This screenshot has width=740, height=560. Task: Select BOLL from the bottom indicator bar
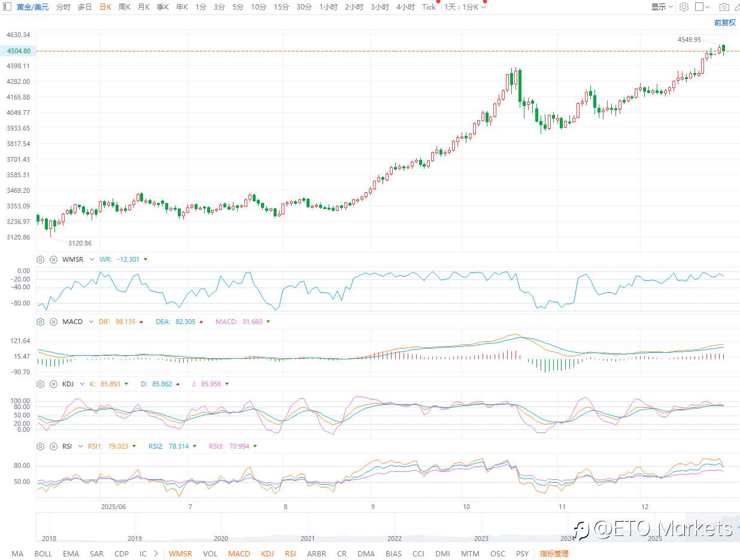pyautogui.click(x=43, y=553)
